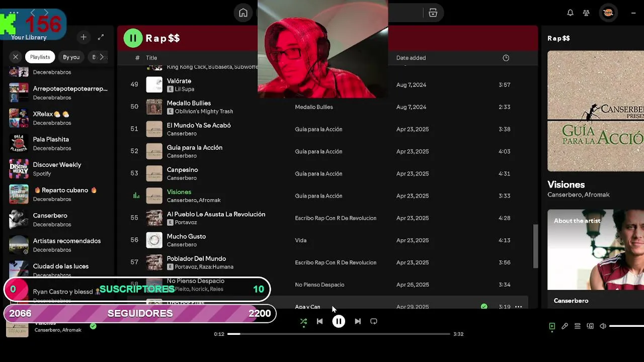The image size is (644, 362).
Task: Open the Reparto cubano playlist
Action: click(59, 194)
